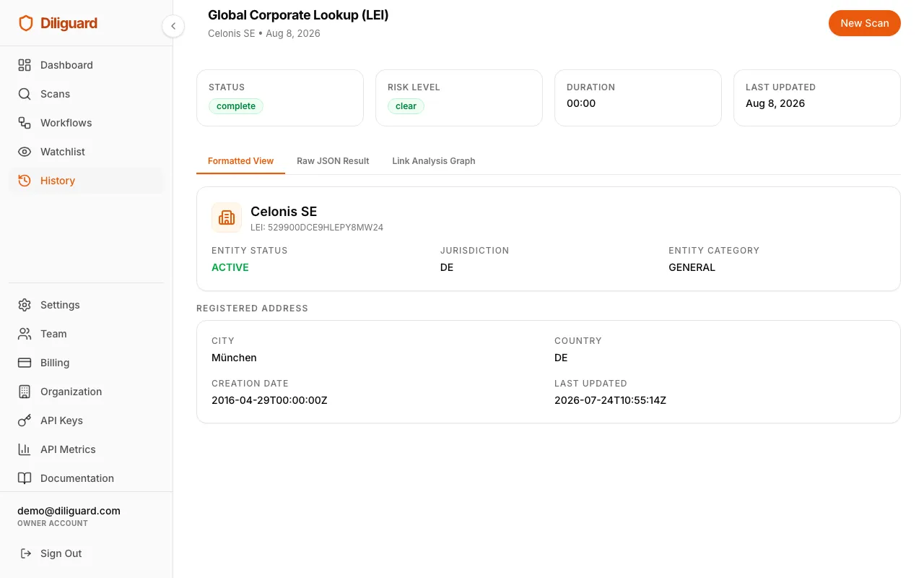Click Last Updated card value Aug 8, 2026
Image resolution: width=924 pixels, height=578 pixels.
click(x=775, y=103)
